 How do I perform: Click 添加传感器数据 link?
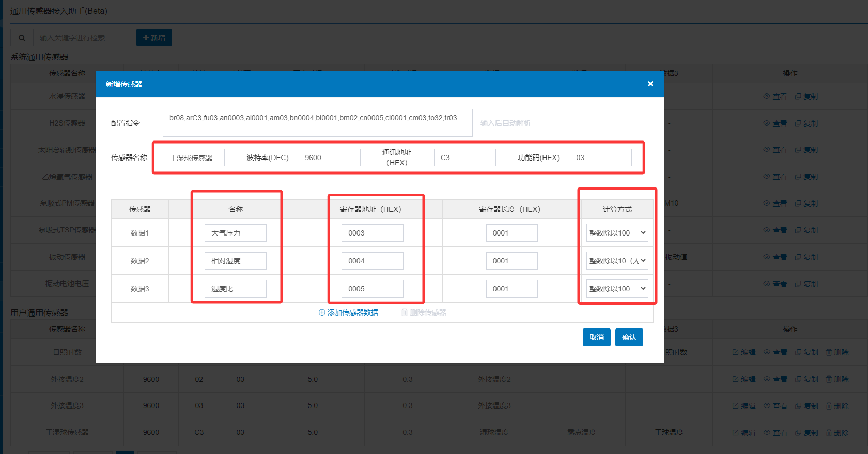pyautogui.click(x=348, y=312)
